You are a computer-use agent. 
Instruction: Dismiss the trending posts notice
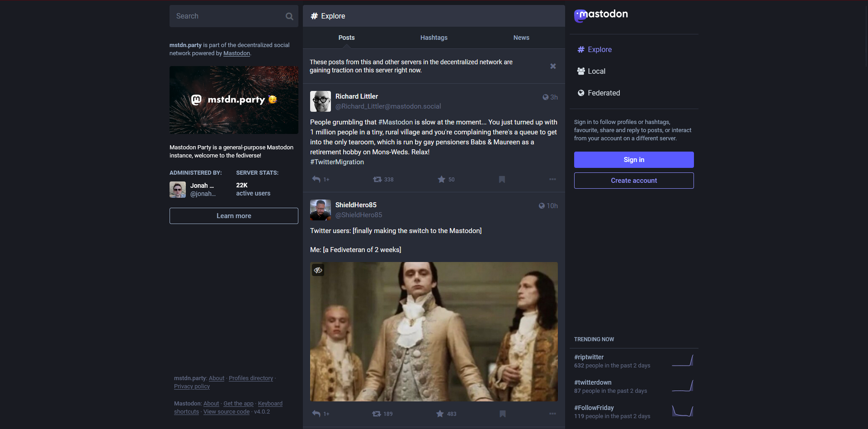553,66
